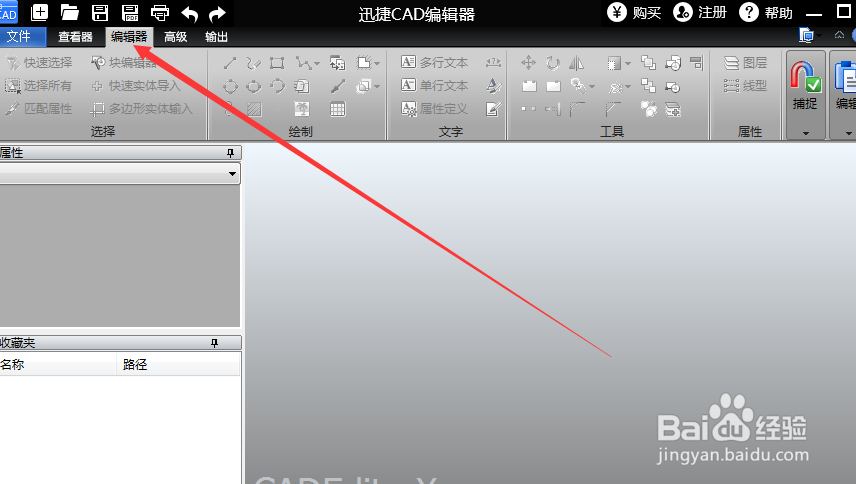Click the 名称 column header
This screenshot has width=856, height=484.
click(58, 365)
